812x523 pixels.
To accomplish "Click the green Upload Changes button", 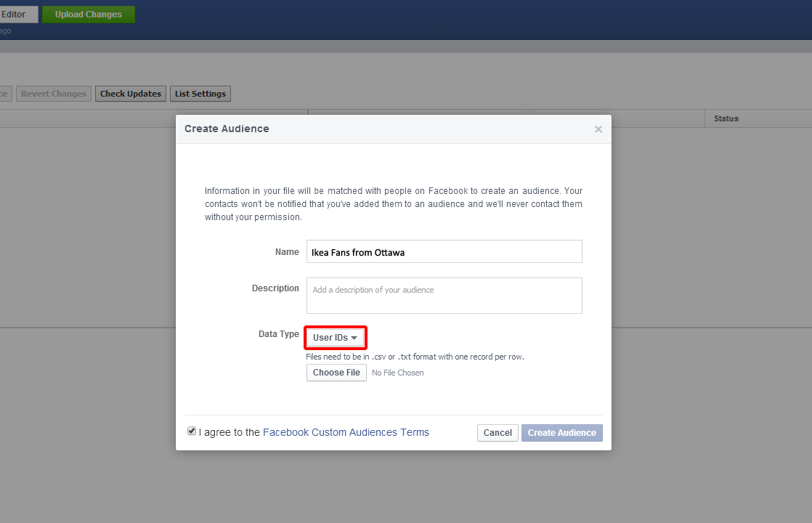I will click(89, 15).
